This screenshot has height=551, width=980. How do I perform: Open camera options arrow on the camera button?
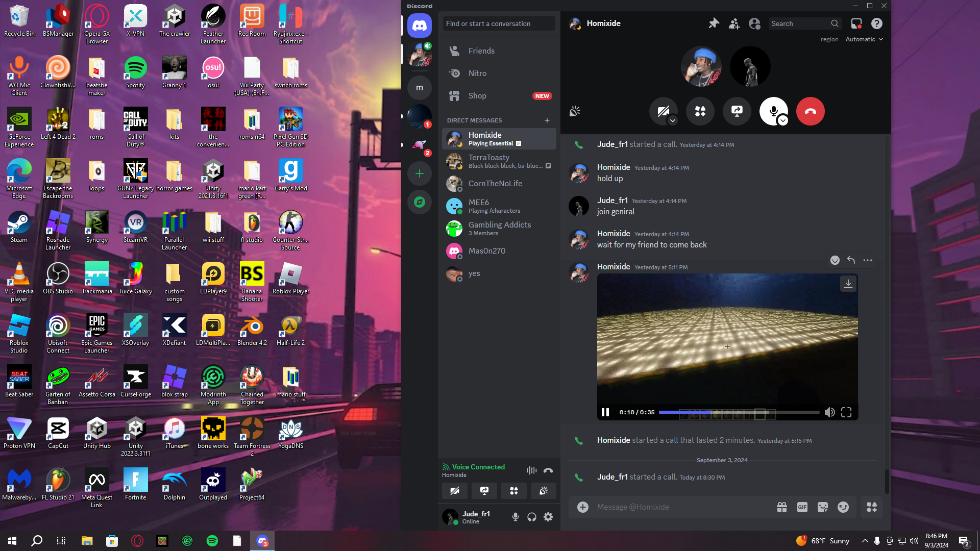[x=673, y=121]
